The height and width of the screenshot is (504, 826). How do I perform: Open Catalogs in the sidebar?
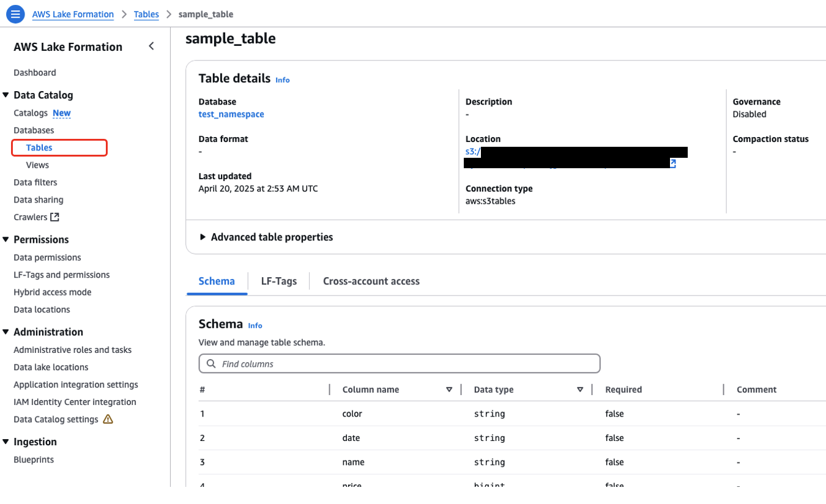point(31,113)
